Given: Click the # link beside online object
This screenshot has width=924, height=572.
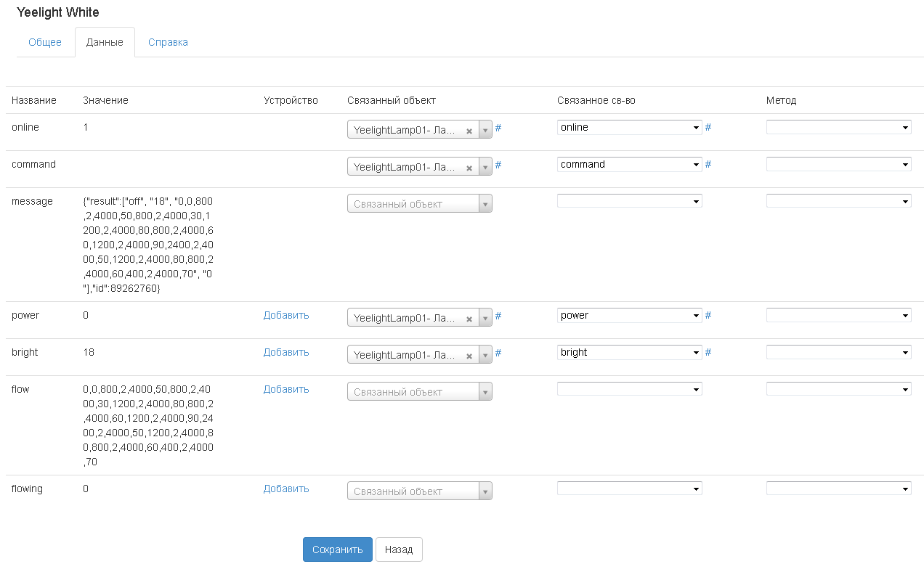Looking at the screenshot, I should (x=498, y=128).
